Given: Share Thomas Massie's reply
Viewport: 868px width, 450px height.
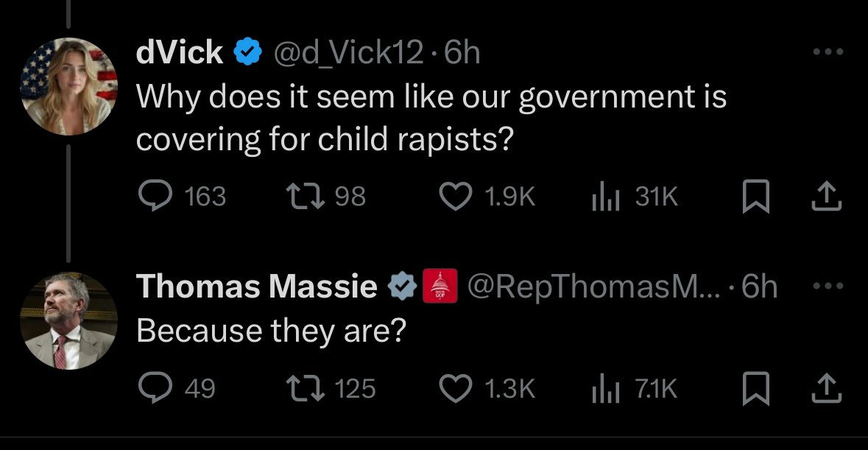Looking at the screenshot, I should [x=827, y=388].
